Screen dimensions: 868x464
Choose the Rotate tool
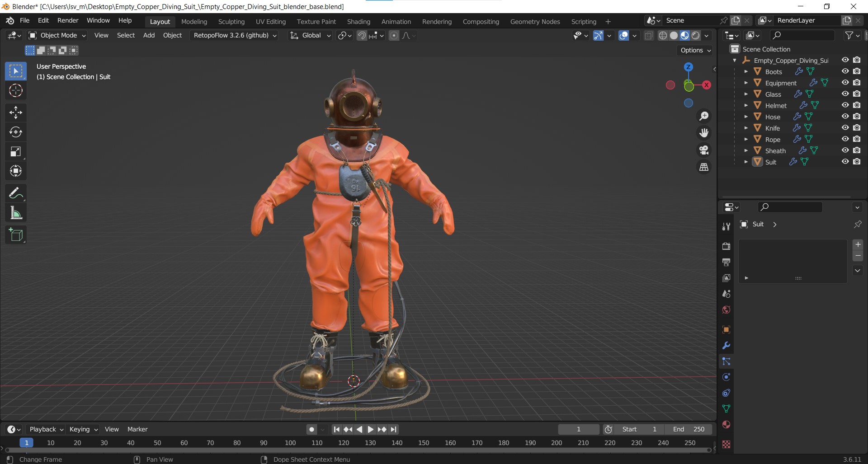16,132
